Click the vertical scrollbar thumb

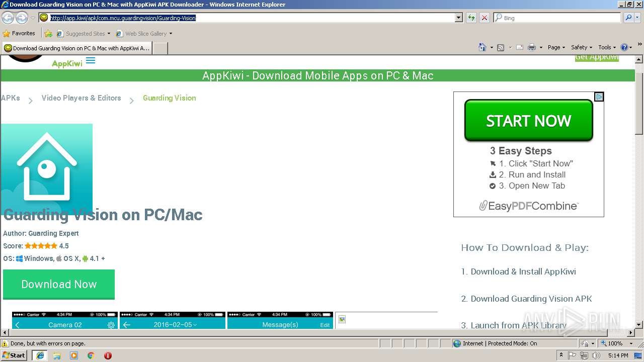[x=639, y=103]
